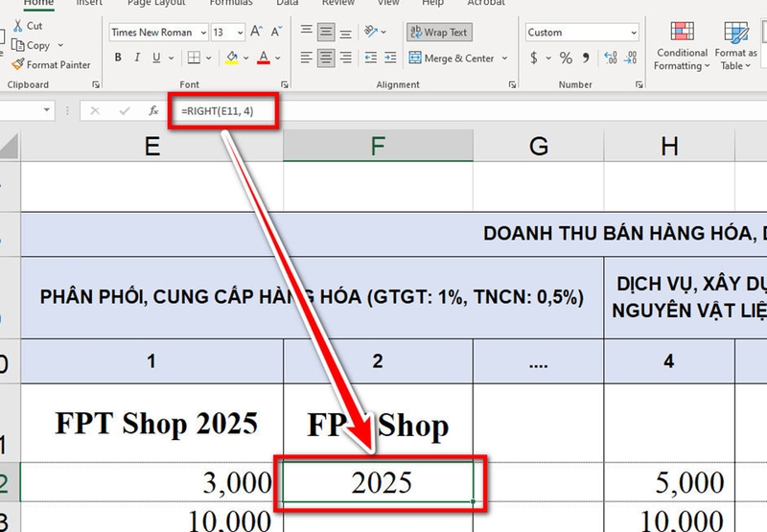Select Middle Align icon

326,33
